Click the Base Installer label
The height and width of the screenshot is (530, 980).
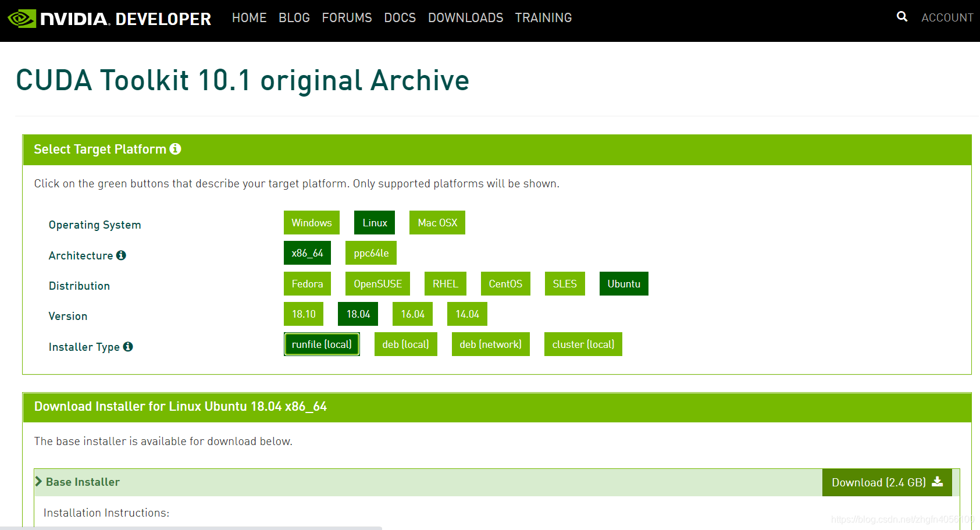coord(83,482)
